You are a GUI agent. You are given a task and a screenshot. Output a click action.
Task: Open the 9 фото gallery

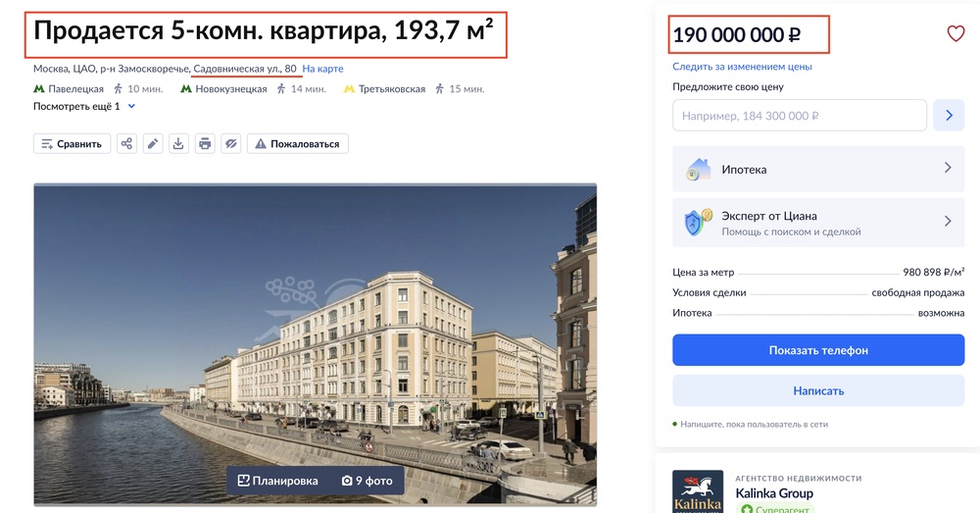coord(367,481)
